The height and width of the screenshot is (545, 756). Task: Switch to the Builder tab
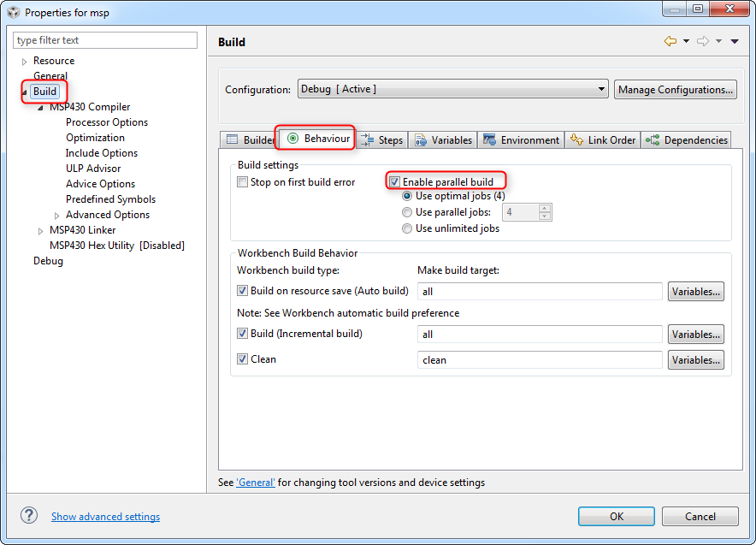[x=249, y=139]
